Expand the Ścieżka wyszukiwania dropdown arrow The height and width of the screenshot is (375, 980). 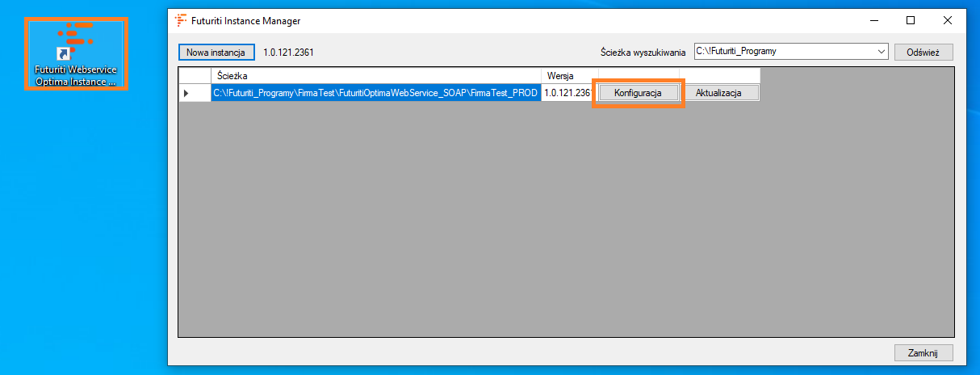880,53
